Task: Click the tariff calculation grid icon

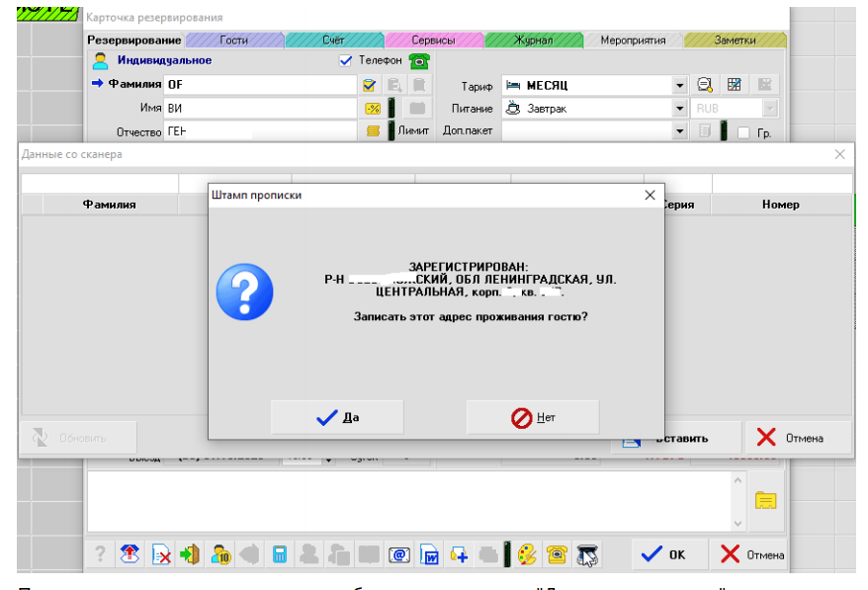Action: (735, 85)
